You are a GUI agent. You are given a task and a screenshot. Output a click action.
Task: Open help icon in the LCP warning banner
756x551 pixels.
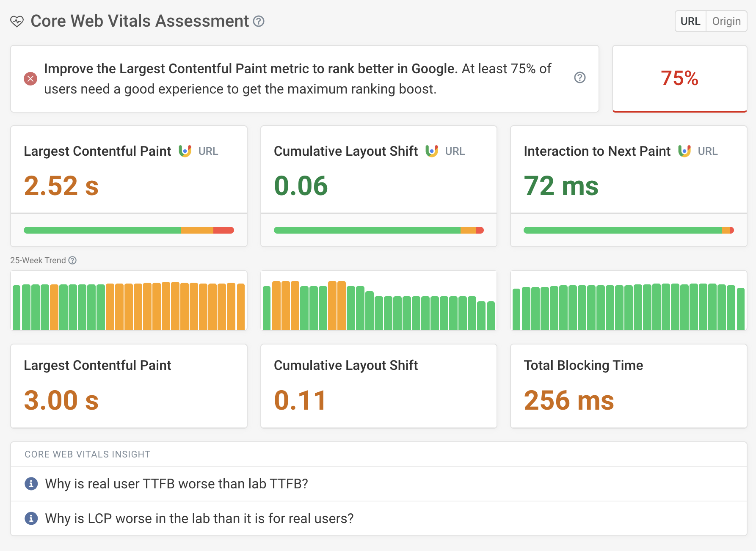pyautogui.click(x=579, y=77)
